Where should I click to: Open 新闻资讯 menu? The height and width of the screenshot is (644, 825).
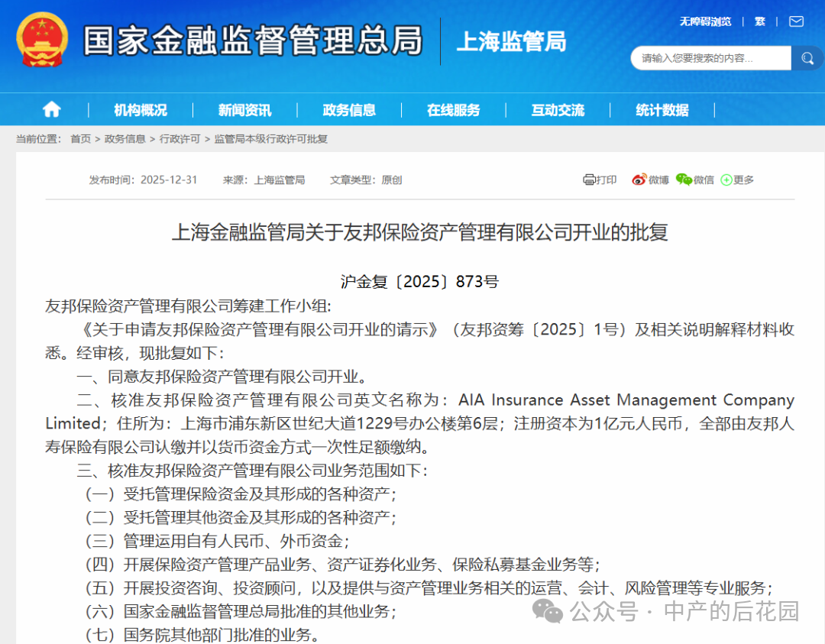244,110
